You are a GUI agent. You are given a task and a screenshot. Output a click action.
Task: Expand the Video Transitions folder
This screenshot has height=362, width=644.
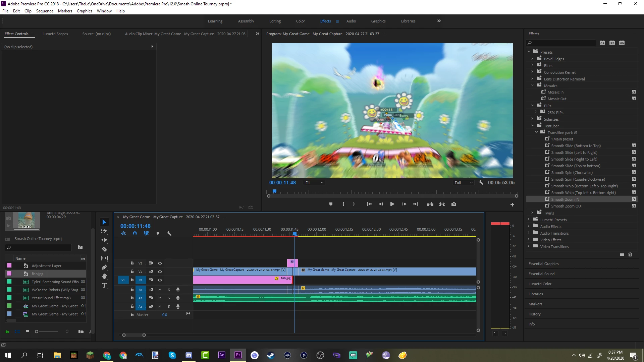click(529, 246)
